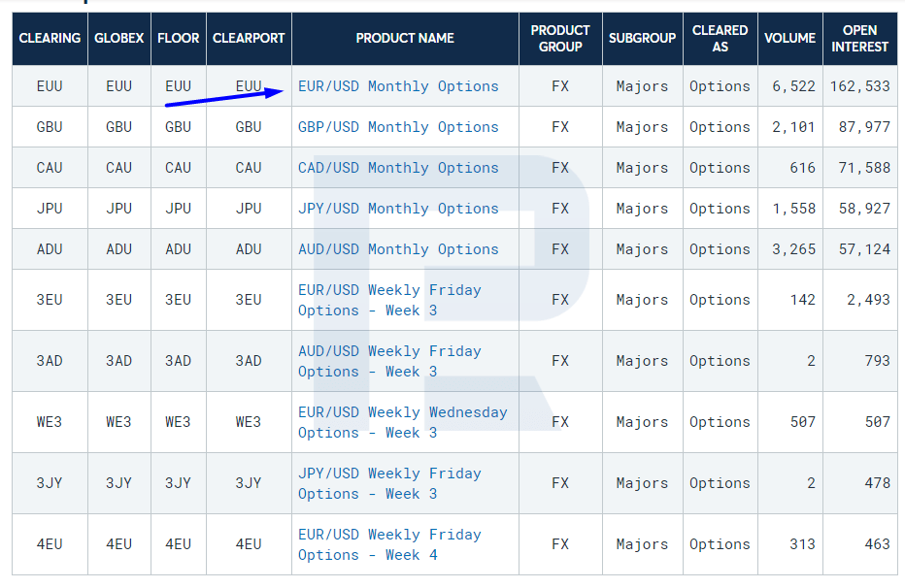Click the VOLUME column header
This screenshot has width=905, height=588.
[x=790, y=39]
